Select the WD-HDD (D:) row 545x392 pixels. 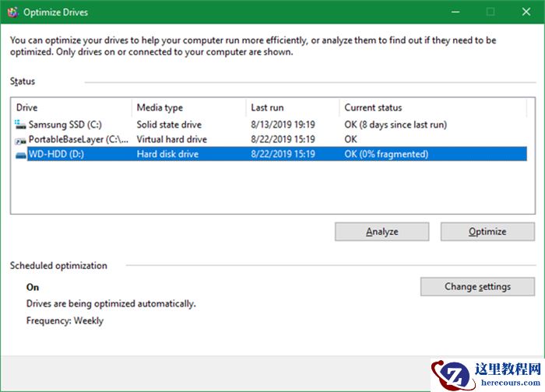coord(269,154)
